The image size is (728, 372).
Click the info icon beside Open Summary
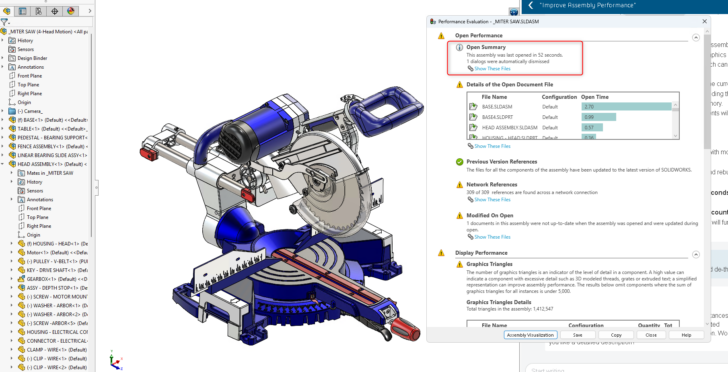(x=459, y=47)
